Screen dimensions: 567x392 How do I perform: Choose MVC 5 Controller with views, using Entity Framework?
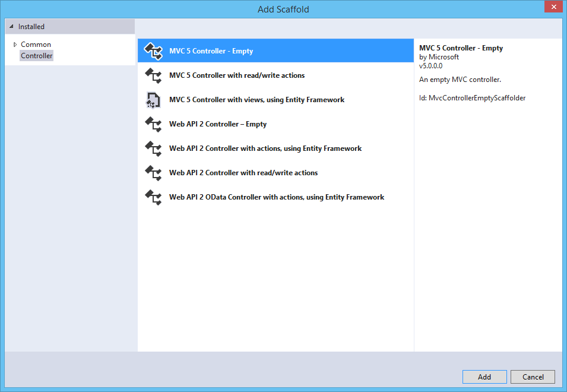tap(275, 100)
